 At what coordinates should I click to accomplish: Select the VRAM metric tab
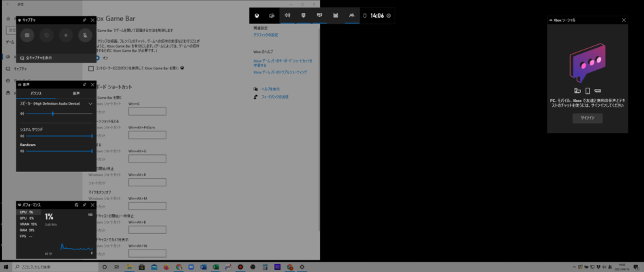click(29, 224)
